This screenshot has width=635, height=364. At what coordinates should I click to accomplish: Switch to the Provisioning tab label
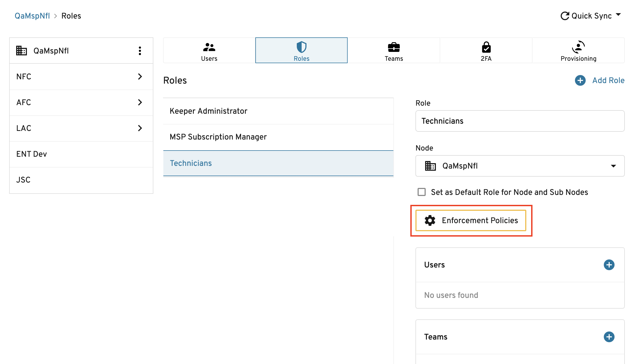(578, 59)
